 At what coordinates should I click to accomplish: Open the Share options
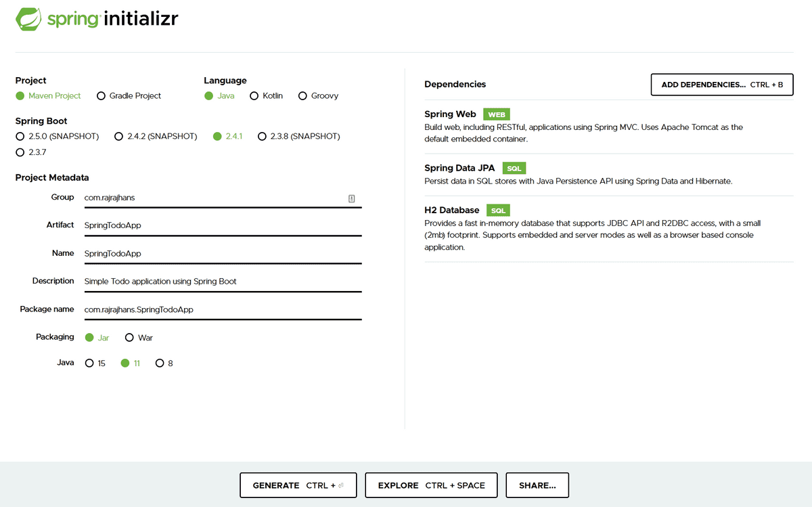537,485
